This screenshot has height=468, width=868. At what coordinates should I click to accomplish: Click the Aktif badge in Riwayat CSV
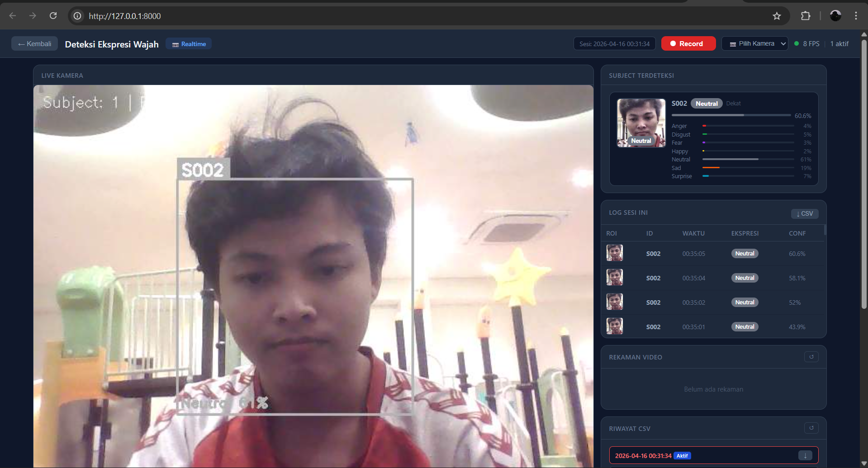pos(682,456)
